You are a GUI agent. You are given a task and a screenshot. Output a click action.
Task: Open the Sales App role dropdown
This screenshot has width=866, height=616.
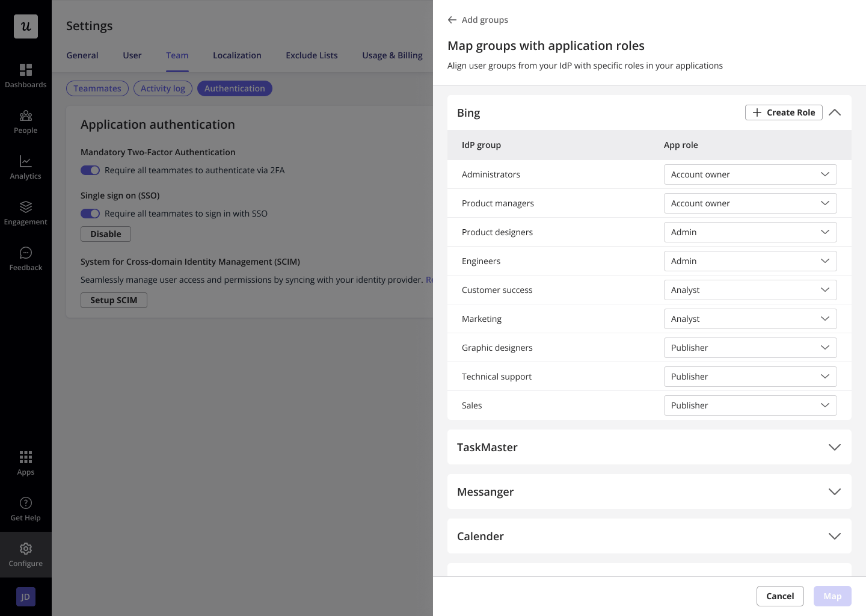click(750, 405)
